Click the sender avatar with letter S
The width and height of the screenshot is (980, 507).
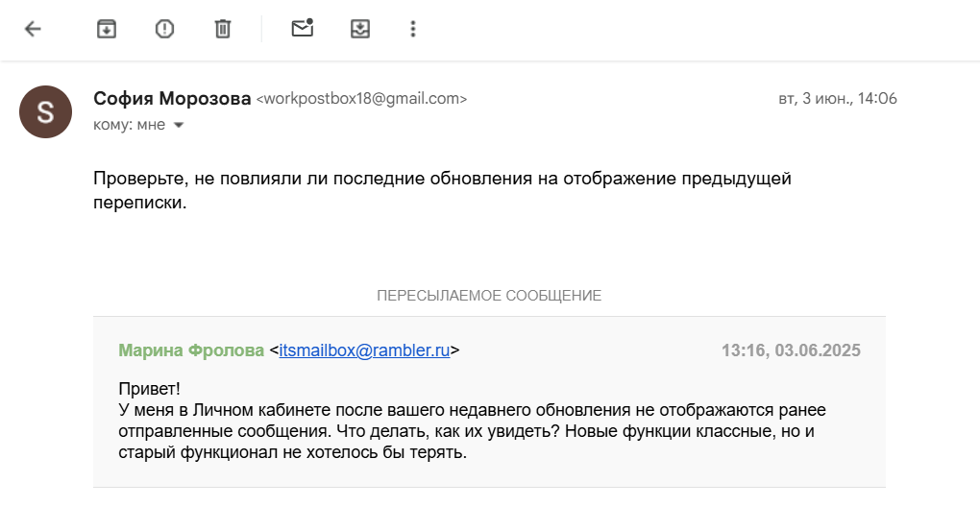[x=45, y=111]
